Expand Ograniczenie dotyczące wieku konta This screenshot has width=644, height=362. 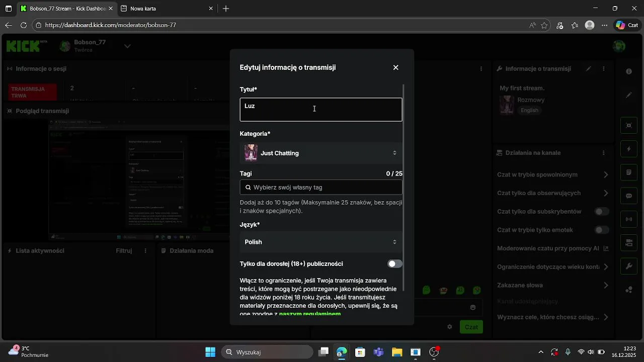553,267
